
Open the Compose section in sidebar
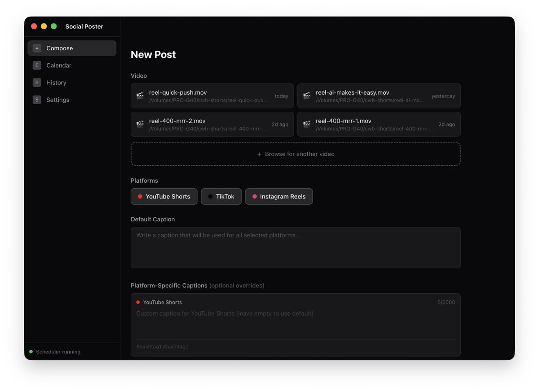72,48
